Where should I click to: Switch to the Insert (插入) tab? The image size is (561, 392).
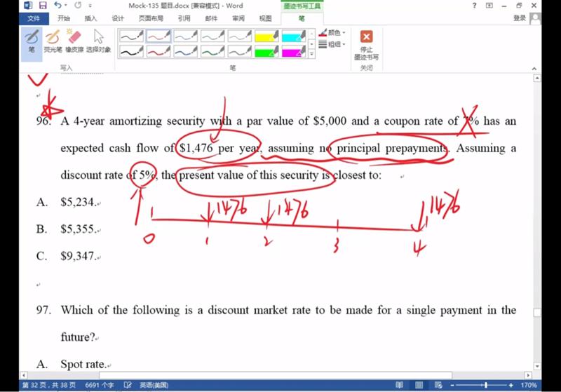point(90,18)
